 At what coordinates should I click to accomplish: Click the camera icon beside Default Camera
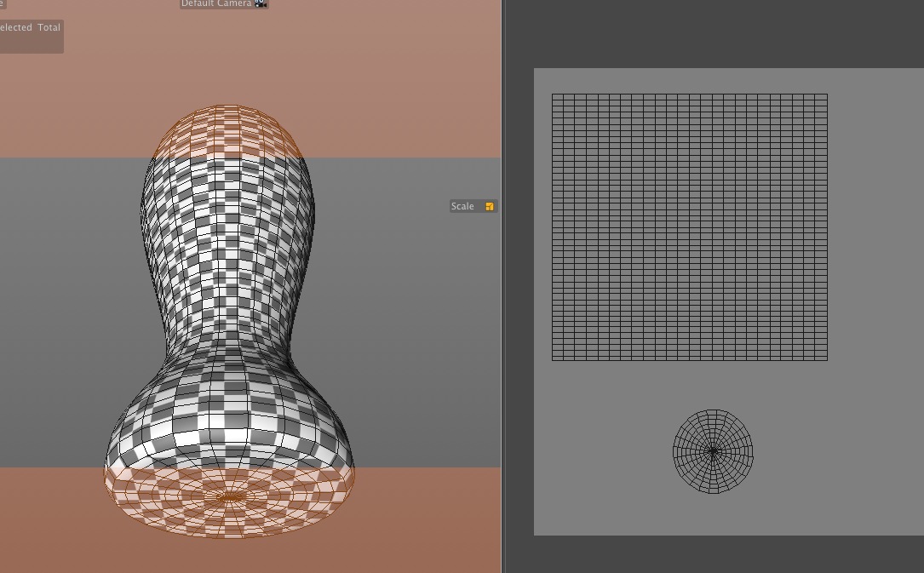[x=261, y=3]
